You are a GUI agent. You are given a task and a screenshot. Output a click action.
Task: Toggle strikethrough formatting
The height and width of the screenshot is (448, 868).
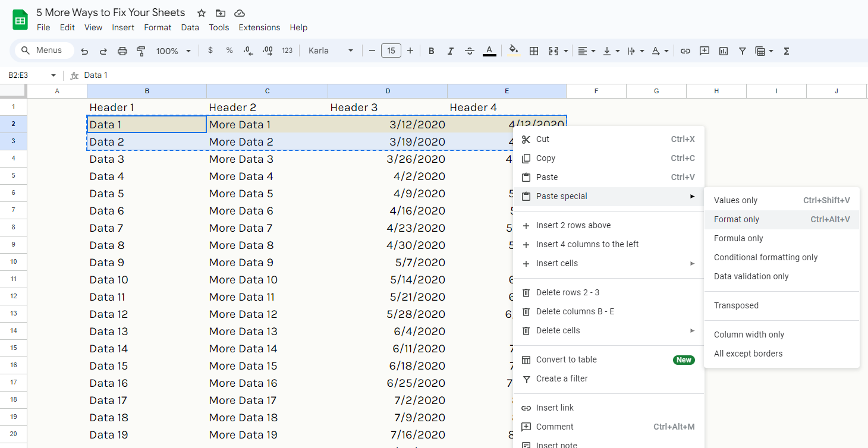tap(470, 51)
